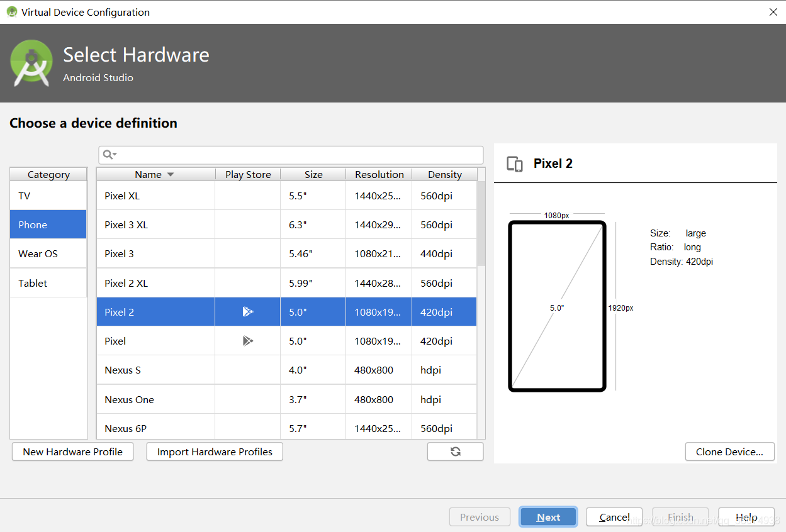The image size is (786, 532).
Task: Select the Pixel device name
Action: point(115,341)
